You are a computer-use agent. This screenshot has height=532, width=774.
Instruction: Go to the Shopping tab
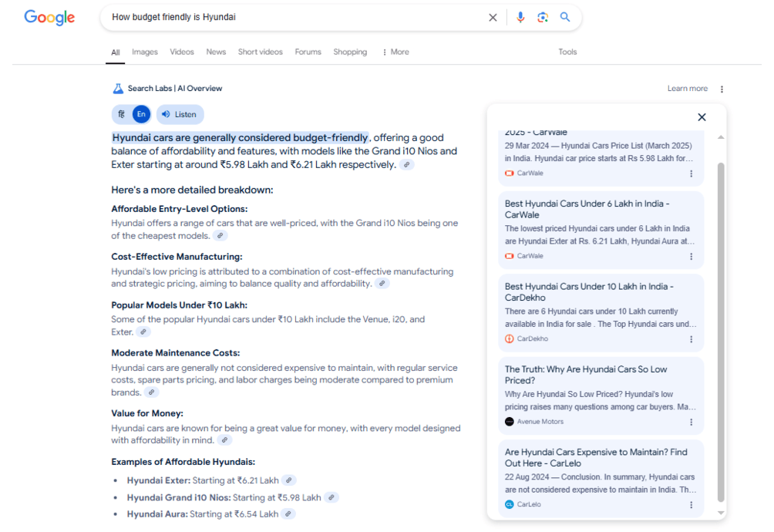coord(350,52)
